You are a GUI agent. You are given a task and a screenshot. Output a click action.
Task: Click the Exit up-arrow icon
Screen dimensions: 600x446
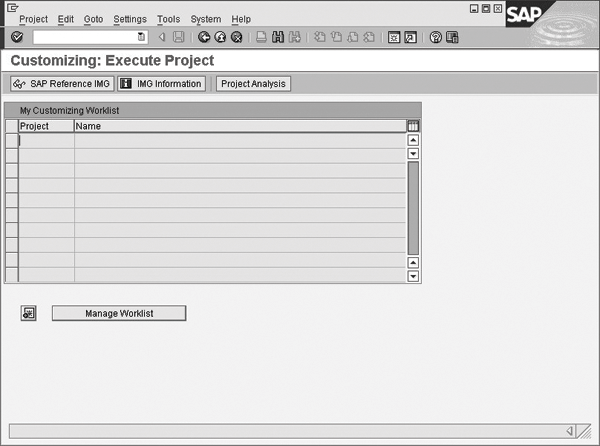(x=220, y=37)
